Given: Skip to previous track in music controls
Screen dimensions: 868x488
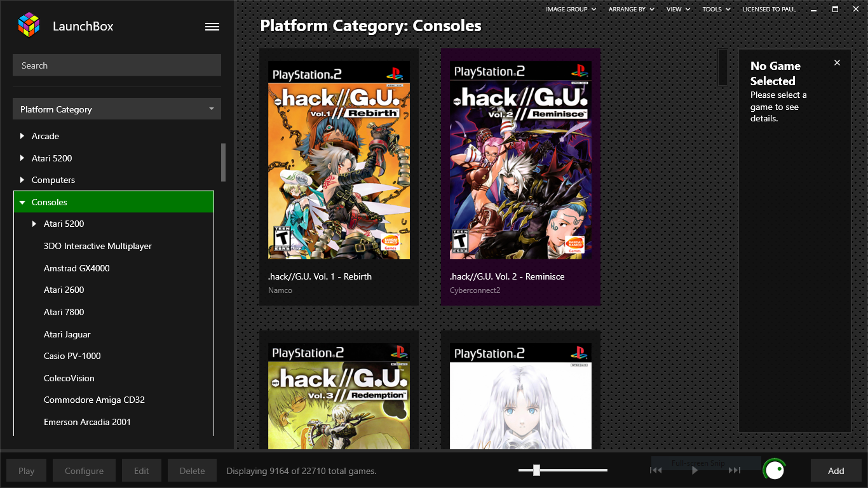Looking at the screenshot, I should tap(656, 470).
